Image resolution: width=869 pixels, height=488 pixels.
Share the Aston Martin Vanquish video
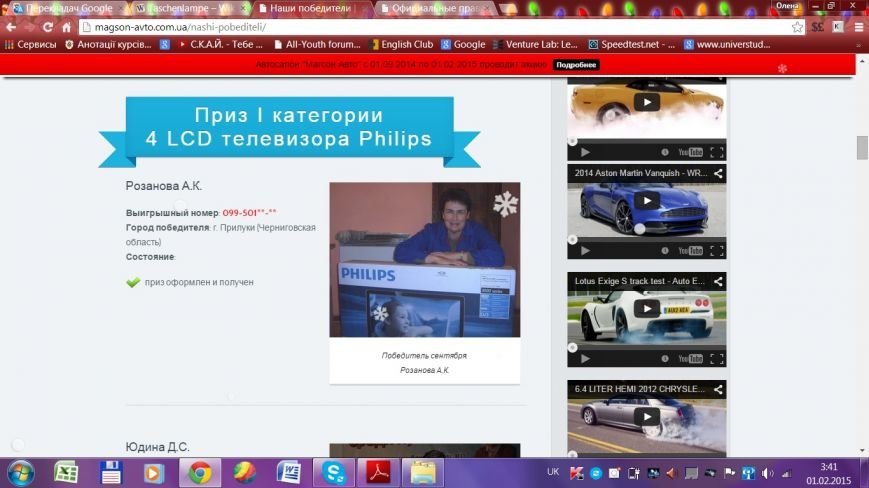(718, 173)
